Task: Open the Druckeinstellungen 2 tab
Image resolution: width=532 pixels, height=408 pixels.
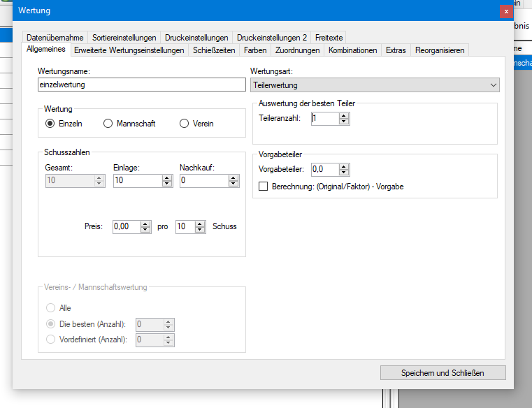Action: click(x=271, y=38)
